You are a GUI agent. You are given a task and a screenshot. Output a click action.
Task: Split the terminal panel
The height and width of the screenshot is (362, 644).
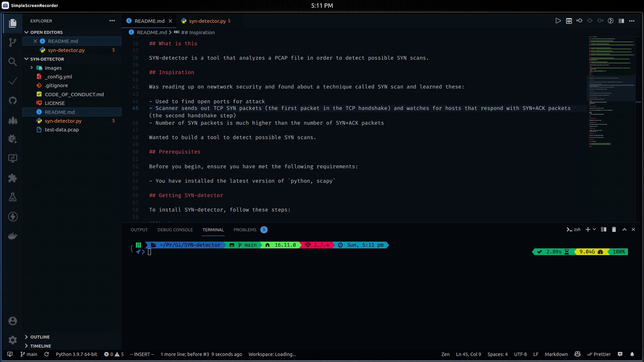[603, 230]
